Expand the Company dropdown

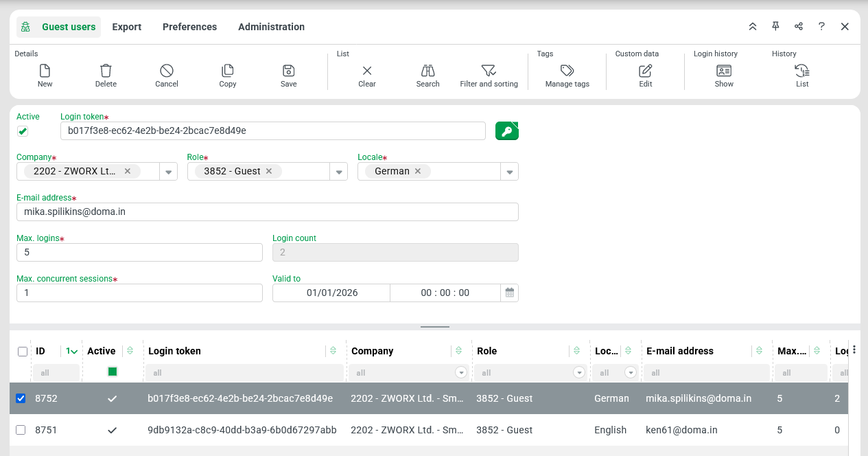pos(169,172)
